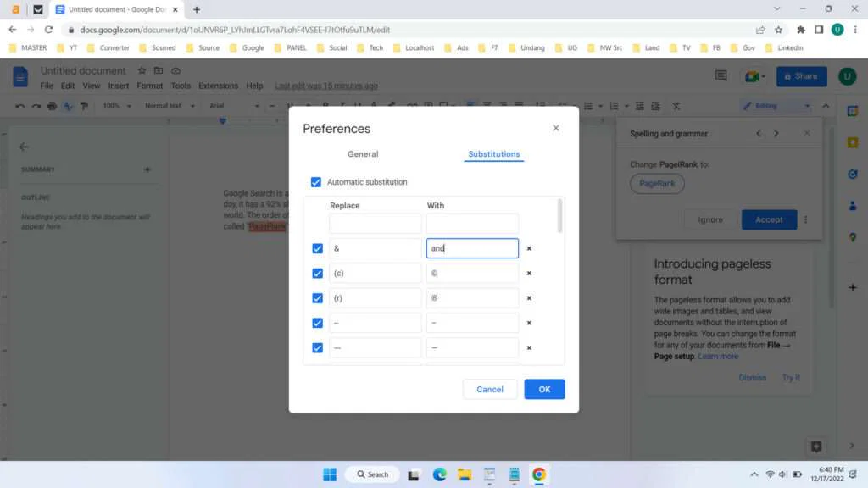Click OK to save preferences
The height and width of the screenshot is (488, 868).
[x=544, y=389]
